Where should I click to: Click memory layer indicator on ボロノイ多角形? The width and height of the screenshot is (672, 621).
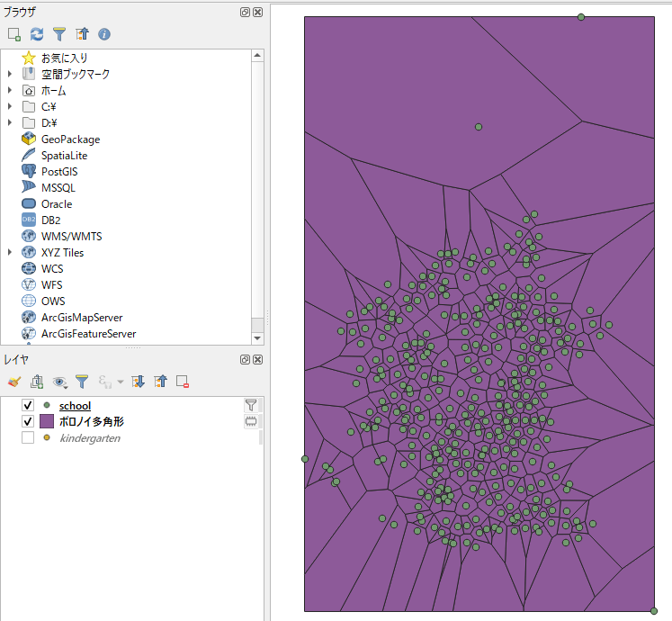[251, 421]
